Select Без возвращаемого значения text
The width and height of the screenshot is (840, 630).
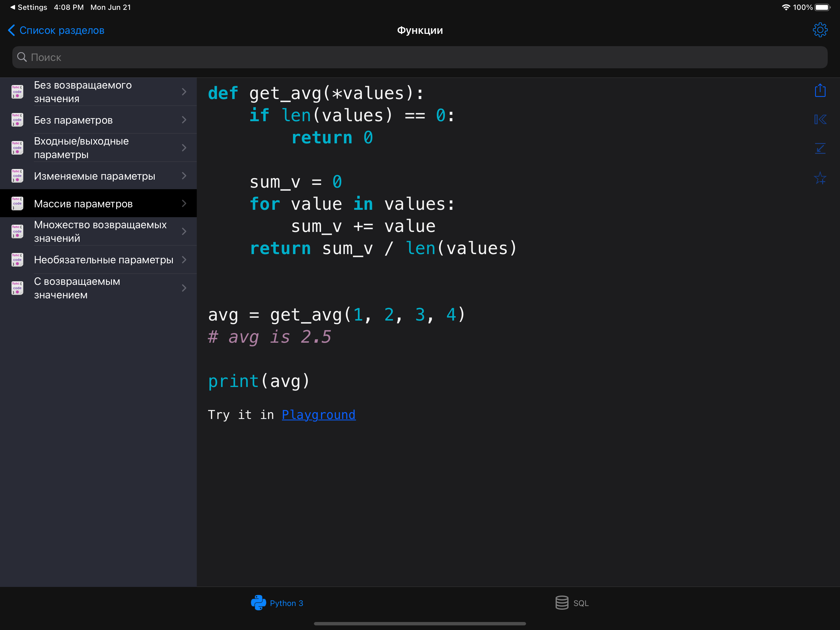83,92
